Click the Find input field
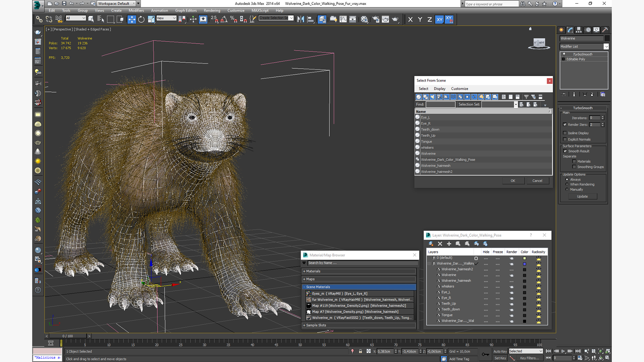Screen dimensions: 644x362 pyautogui.click(x=440, y=104)
